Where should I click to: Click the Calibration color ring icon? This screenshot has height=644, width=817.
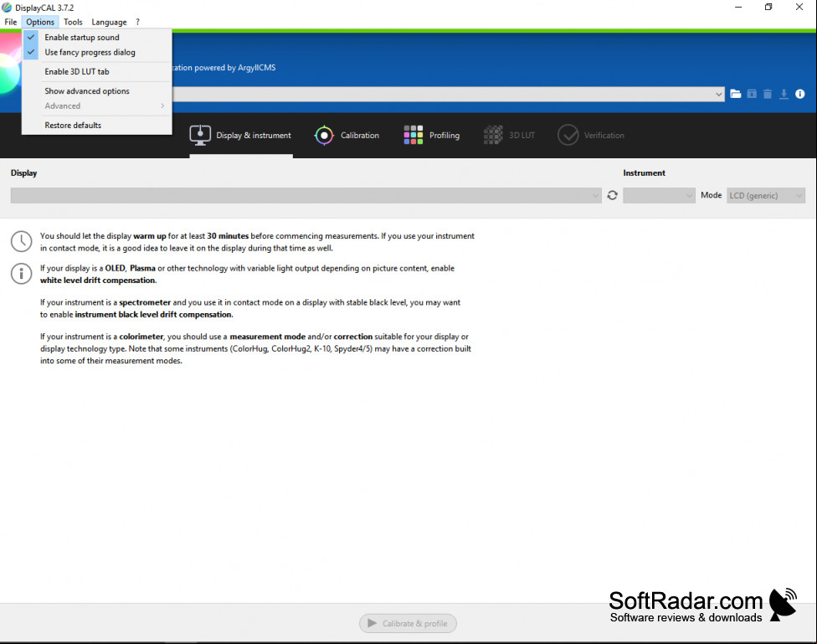click(324, 136)
